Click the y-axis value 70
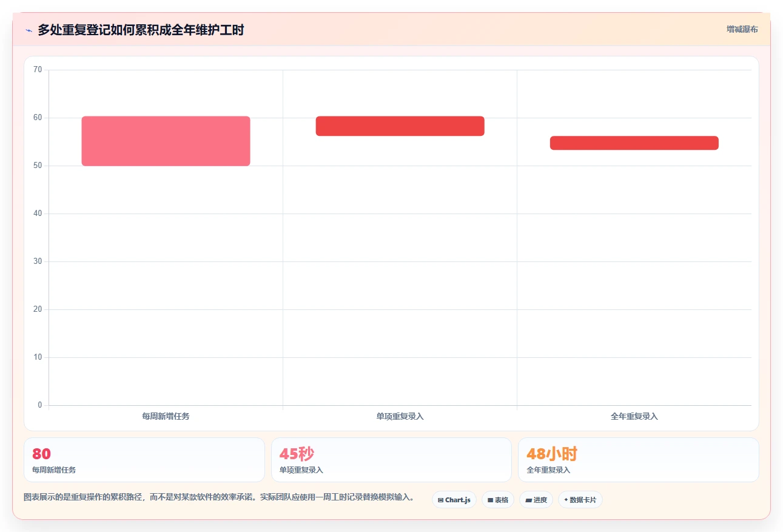 coord(38,70)
